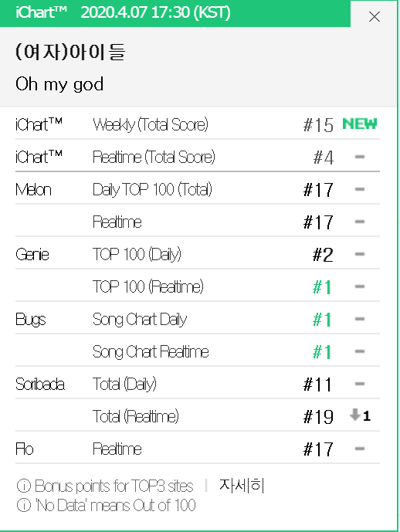
Task: Click the info icon beside Bonus points note
Action: click(x=24, y=486)
